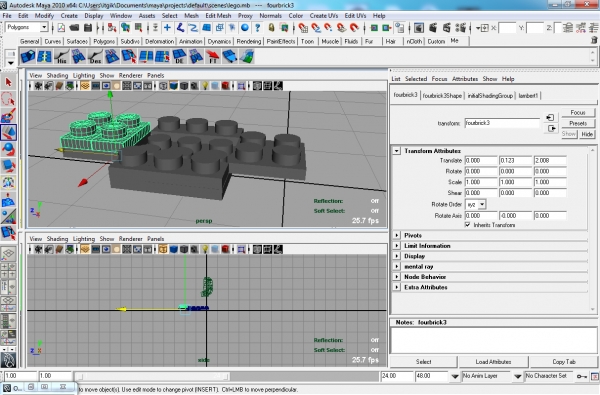Click Isolate Select icon in persp panel
Screen dimensions: 600x395
coord(241,86)
